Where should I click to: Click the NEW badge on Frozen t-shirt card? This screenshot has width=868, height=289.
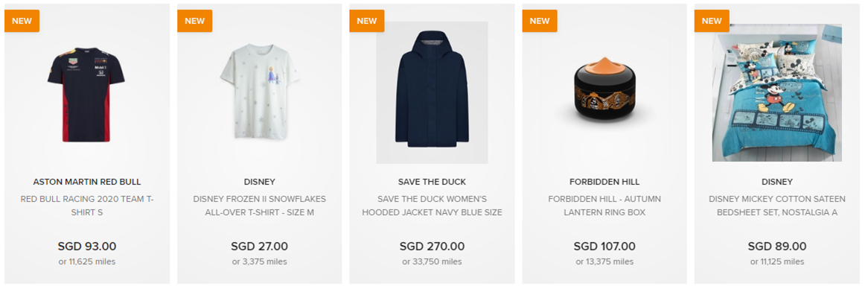pyautogui.click(x=195, y=21)
